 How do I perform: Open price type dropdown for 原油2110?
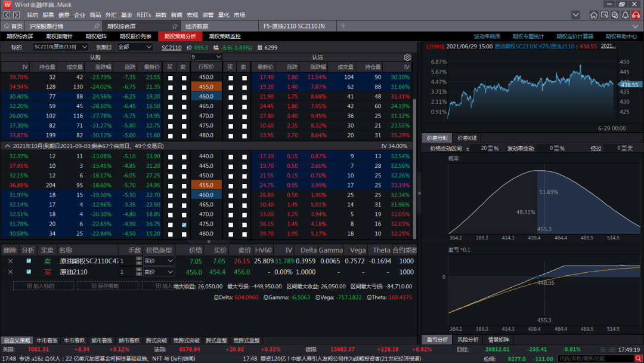tap(159, 272)
